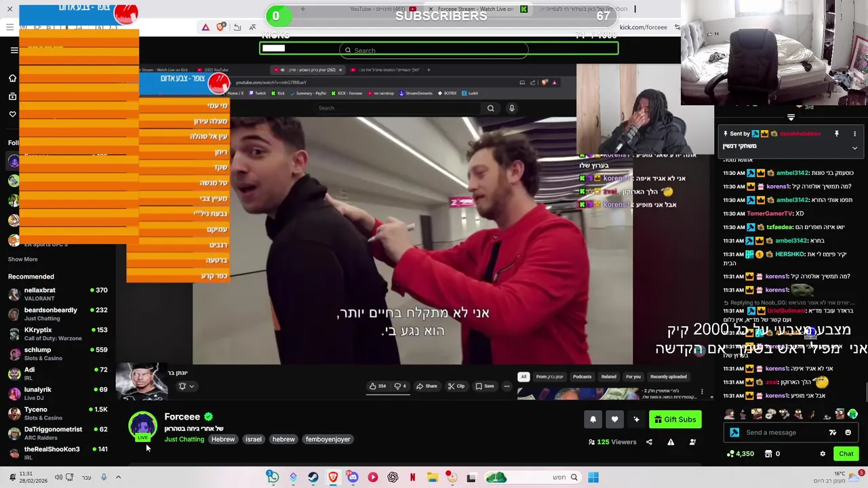
Task: Click the sparkle icon beside Gift Subs
Action: [636, 420]
